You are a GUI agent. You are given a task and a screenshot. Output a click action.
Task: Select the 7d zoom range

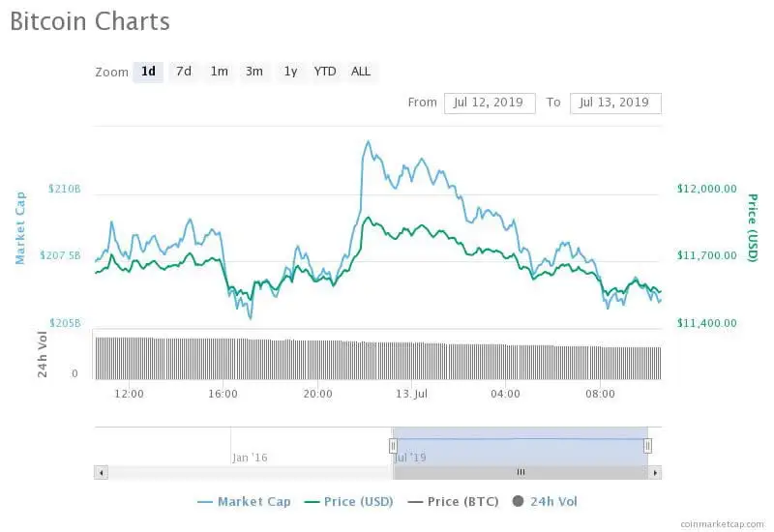(x=183, y=72)
